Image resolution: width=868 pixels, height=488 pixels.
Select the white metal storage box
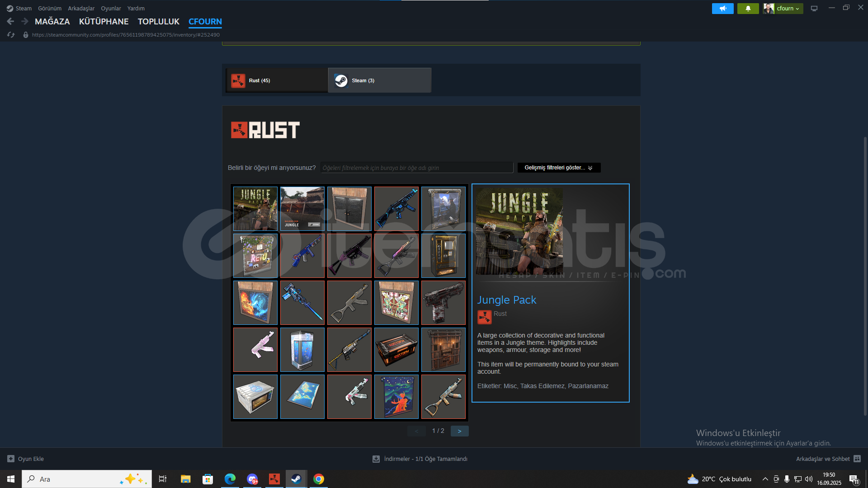pos(255,397)
